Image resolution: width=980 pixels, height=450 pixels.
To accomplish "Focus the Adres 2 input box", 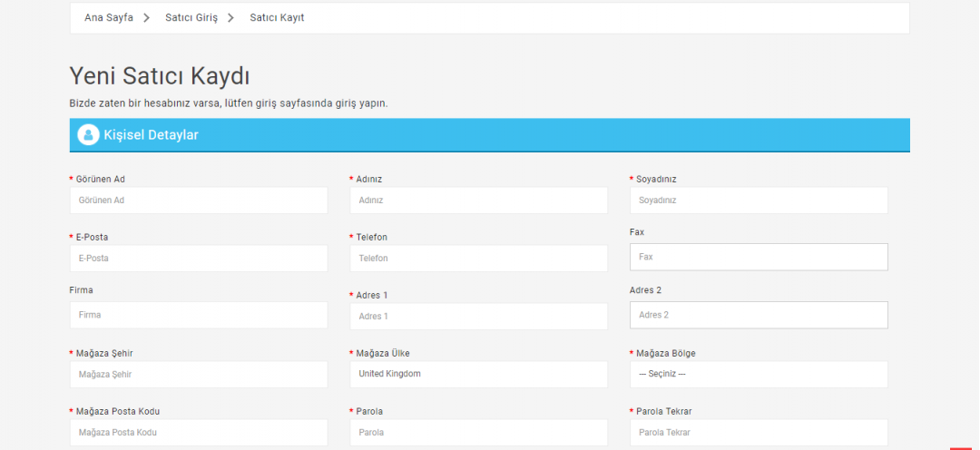I will (x=759, y=315).
